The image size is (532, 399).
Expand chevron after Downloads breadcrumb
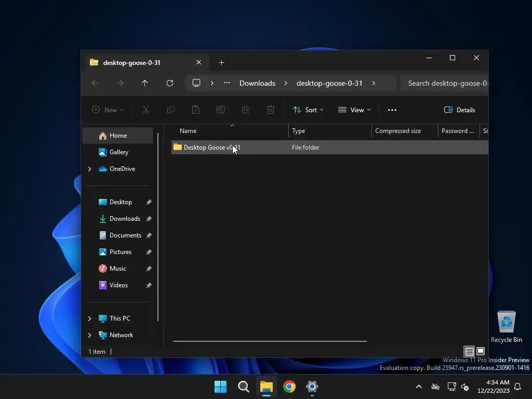[286, 83]
